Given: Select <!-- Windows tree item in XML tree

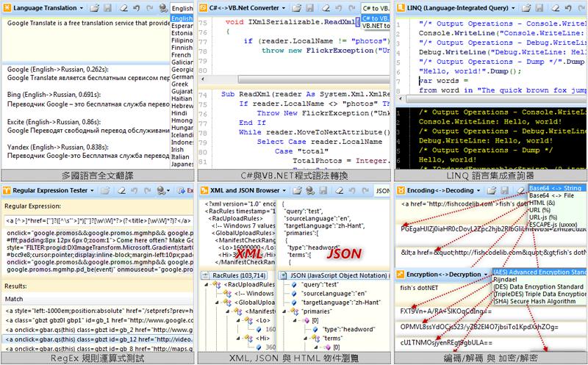Looking at the screenshot, I should [254, 294].
